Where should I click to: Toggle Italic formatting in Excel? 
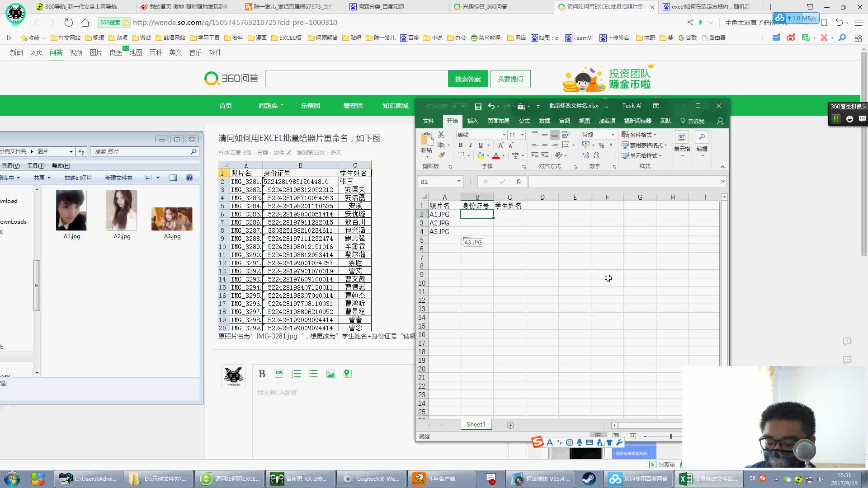tap(471, 145)
